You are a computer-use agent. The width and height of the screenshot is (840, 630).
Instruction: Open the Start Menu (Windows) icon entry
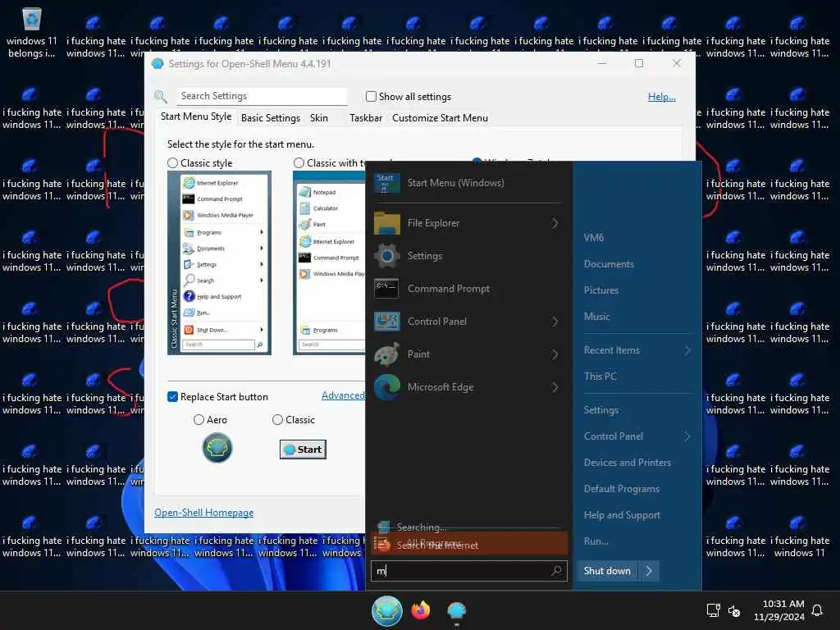click(387, 183)
